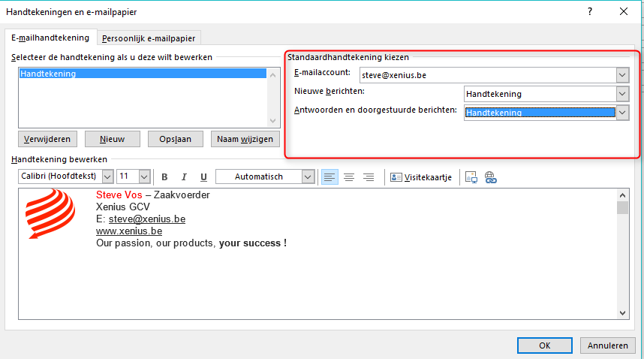Select the E-mailhandtekening tab
This screenshot has height=359, width=644.
point(50,38)
